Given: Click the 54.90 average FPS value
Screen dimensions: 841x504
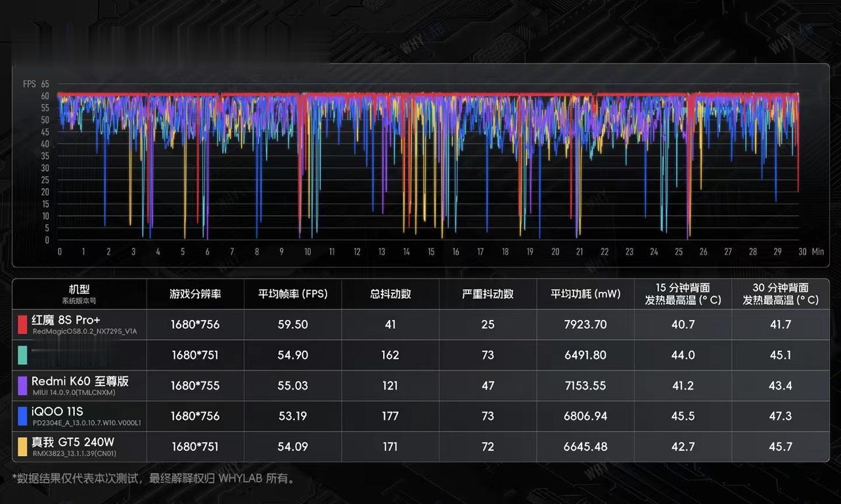Looking at the screenshot, I should click(292, 355).
